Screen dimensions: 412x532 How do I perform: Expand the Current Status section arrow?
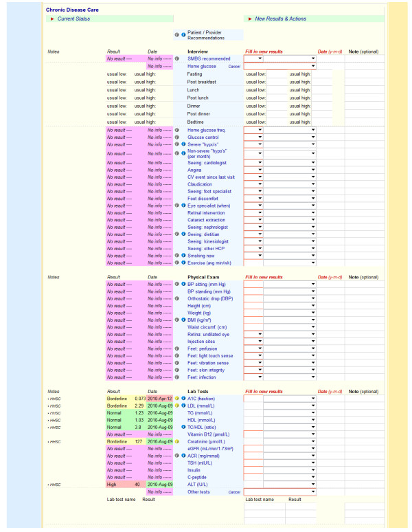52,19
